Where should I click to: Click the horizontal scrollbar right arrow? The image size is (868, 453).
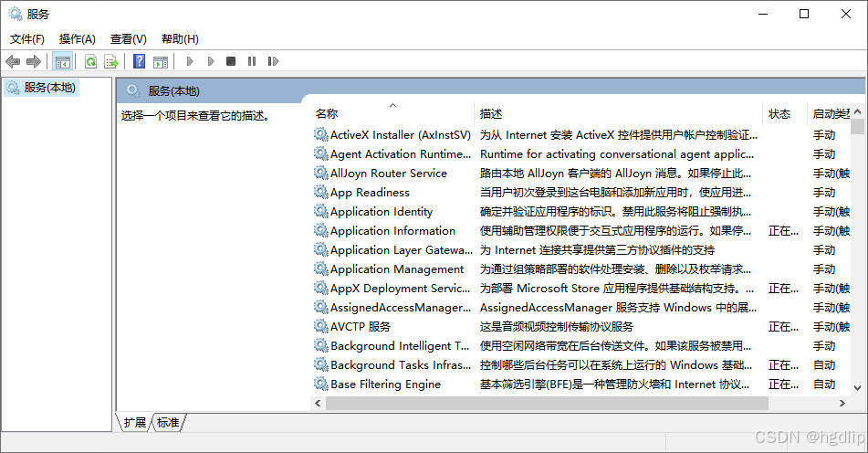(842, 403)
